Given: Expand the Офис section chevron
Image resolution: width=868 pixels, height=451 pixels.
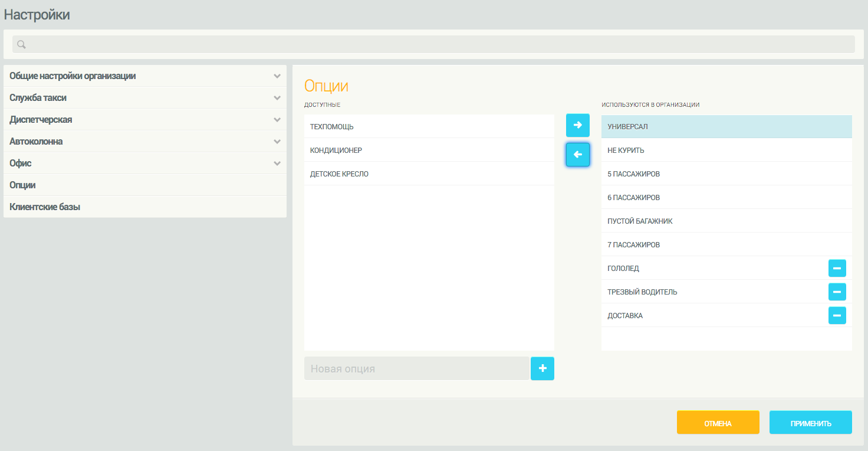Looking at the screenshot, I should [277, 164].
